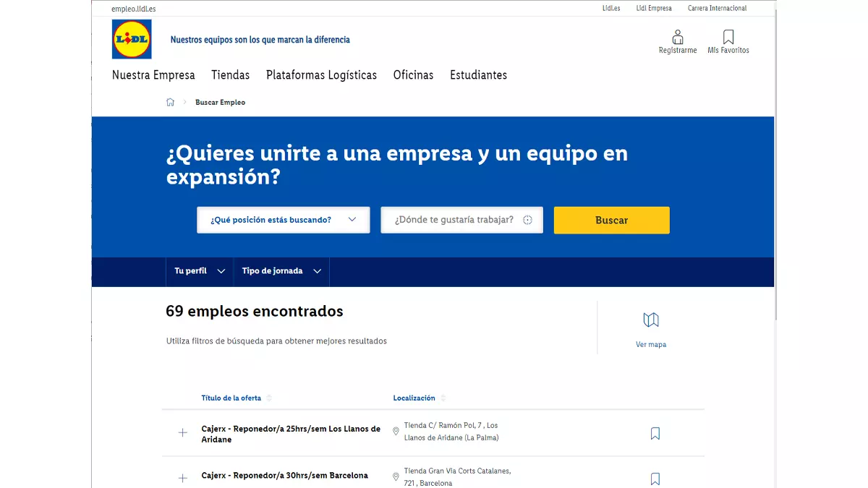Image resolution: width=868 pixels, height=488 pixels.
Task: Open the Mis Favoritos bookmark icon
Action: click(x=728, y=36)
